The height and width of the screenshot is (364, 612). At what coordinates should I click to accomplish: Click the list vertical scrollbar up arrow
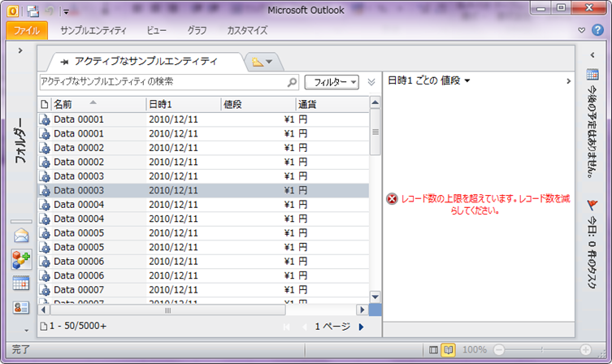click(x=375, y=103)
